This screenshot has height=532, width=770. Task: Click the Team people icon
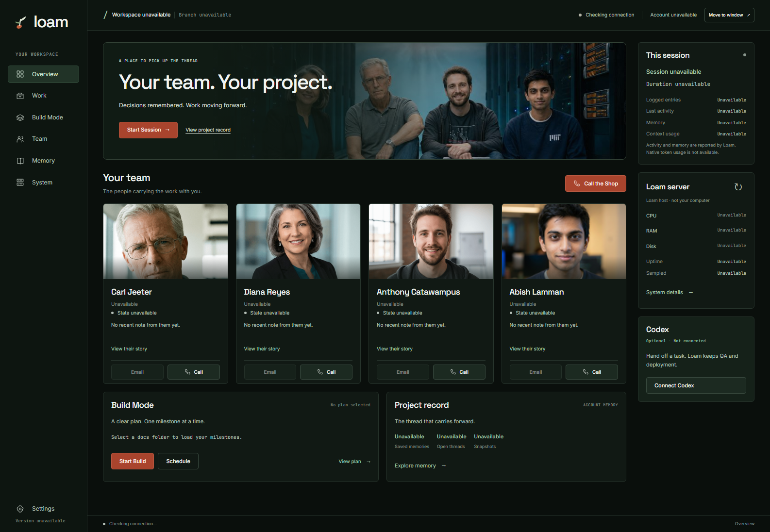[20, 139]
